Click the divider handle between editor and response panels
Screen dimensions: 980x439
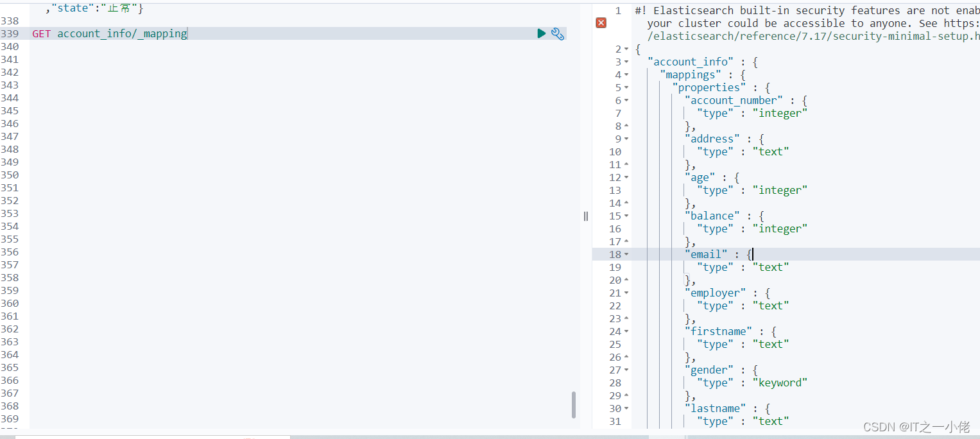(585, 216)
